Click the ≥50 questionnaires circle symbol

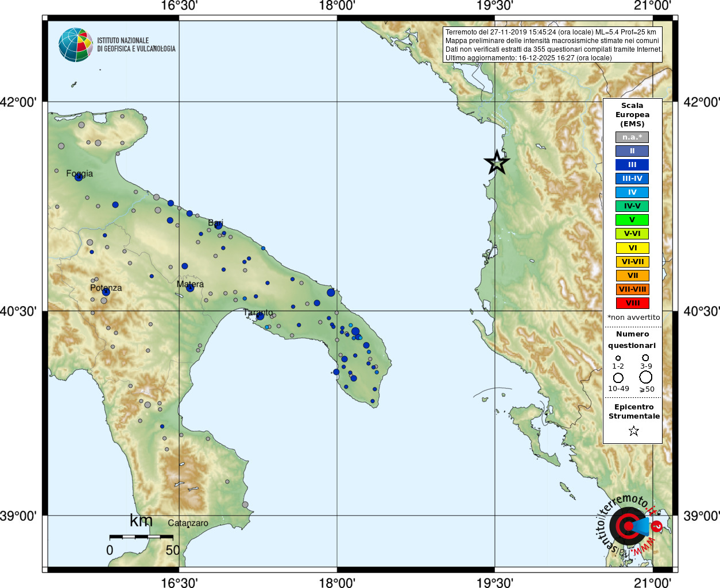[x=646, y=377]
